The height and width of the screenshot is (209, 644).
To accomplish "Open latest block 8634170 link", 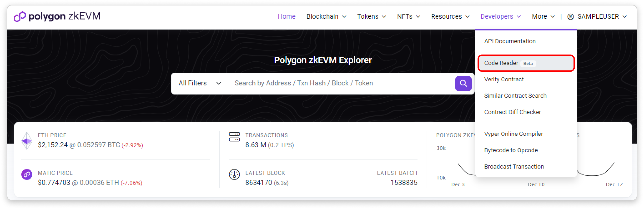I will coord(258,183).
